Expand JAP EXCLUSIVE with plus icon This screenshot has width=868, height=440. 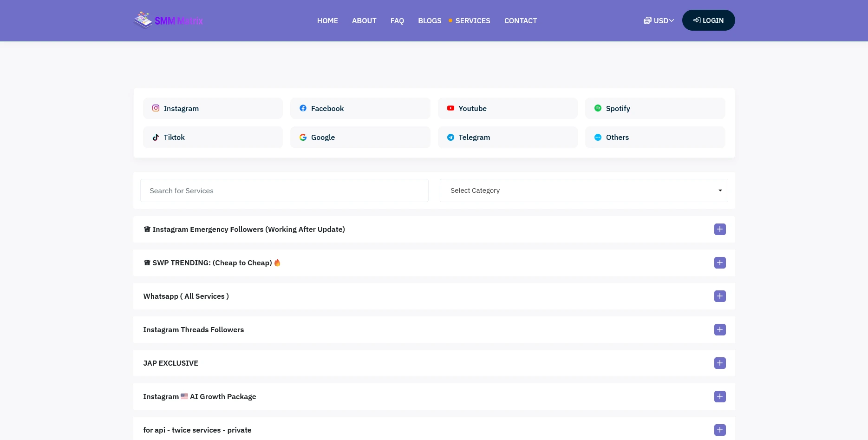[x=720, y=363]
